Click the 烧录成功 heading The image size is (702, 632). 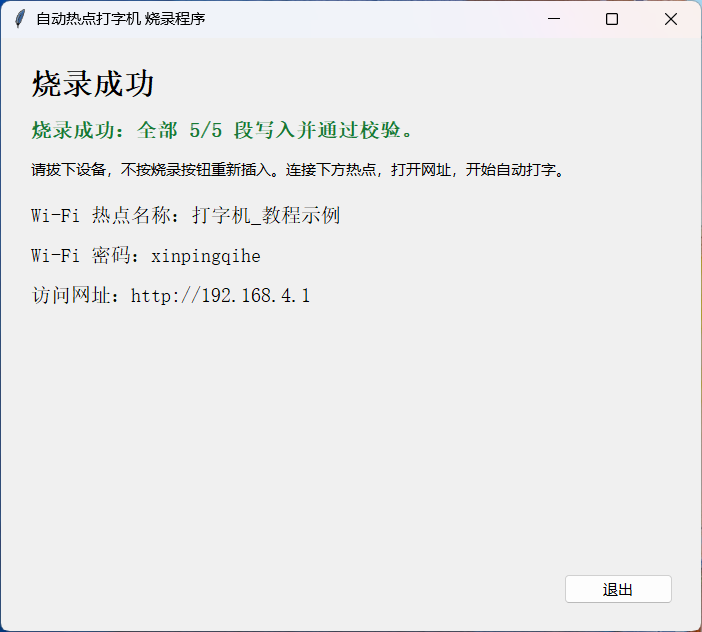click(93, 84)
